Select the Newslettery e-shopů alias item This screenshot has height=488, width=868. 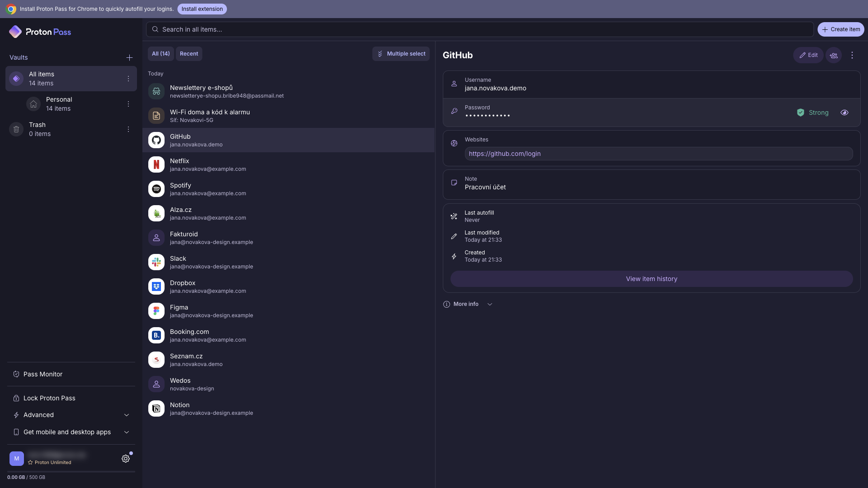click(x=288, y=91)
